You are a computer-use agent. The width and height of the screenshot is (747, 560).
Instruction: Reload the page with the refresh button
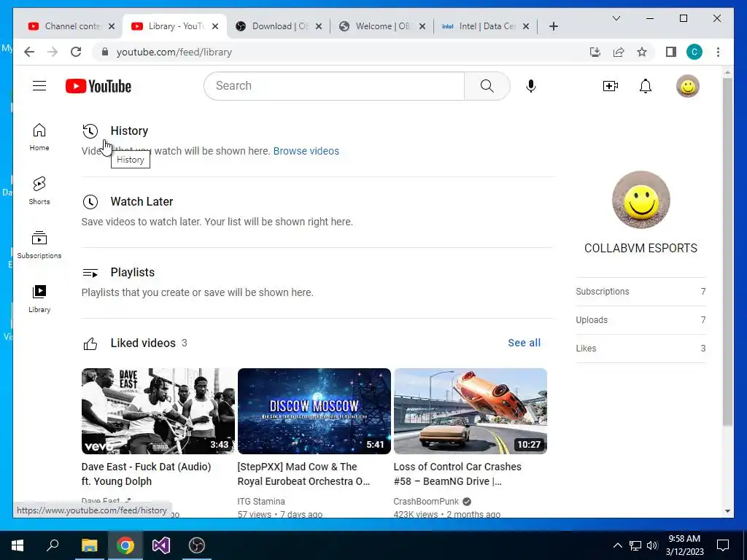tap(76, 52)
